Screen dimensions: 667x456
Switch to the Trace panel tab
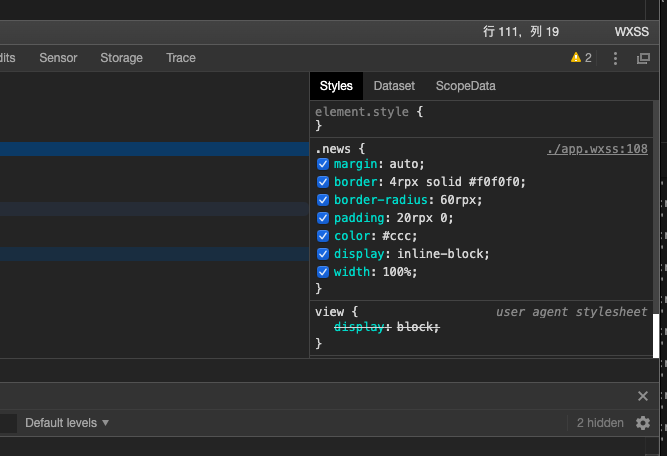(181, 58)
